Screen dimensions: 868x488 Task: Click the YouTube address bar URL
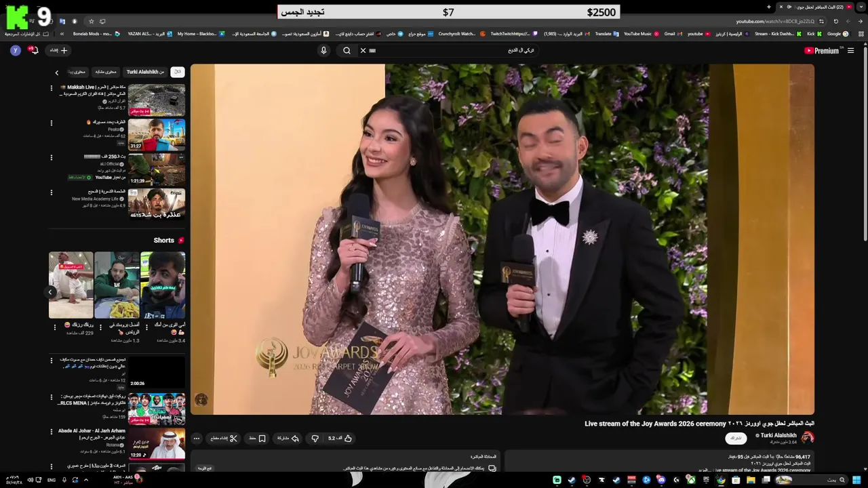click(775, 21)
